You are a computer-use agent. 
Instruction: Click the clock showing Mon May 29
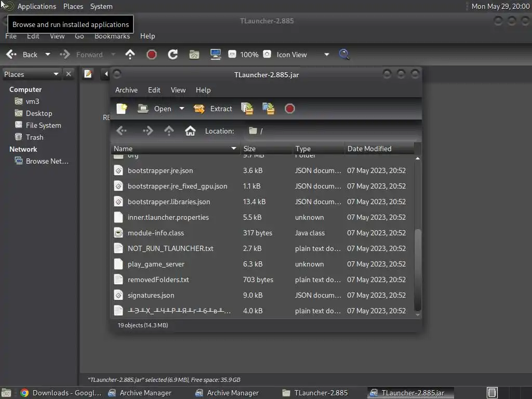[500, 6]
